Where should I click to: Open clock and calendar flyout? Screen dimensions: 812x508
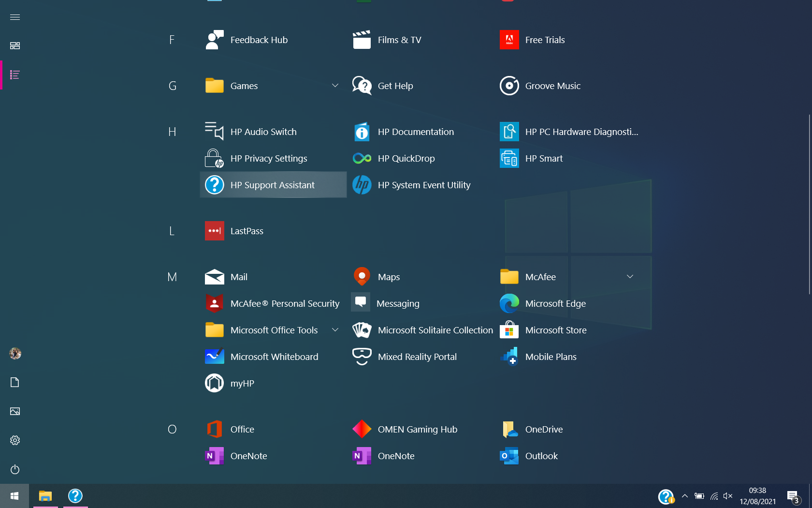coord(757,496)
